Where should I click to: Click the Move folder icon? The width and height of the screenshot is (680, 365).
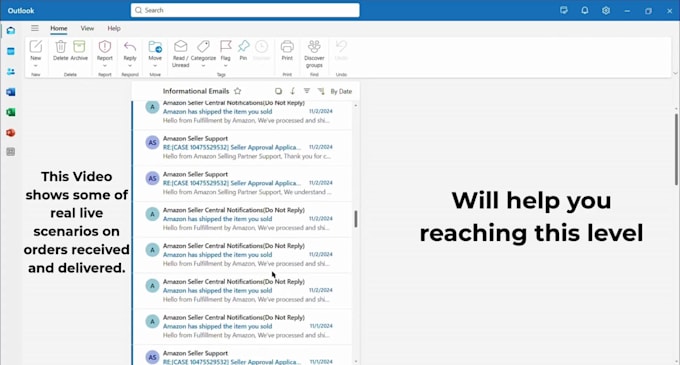click(155, 46)
